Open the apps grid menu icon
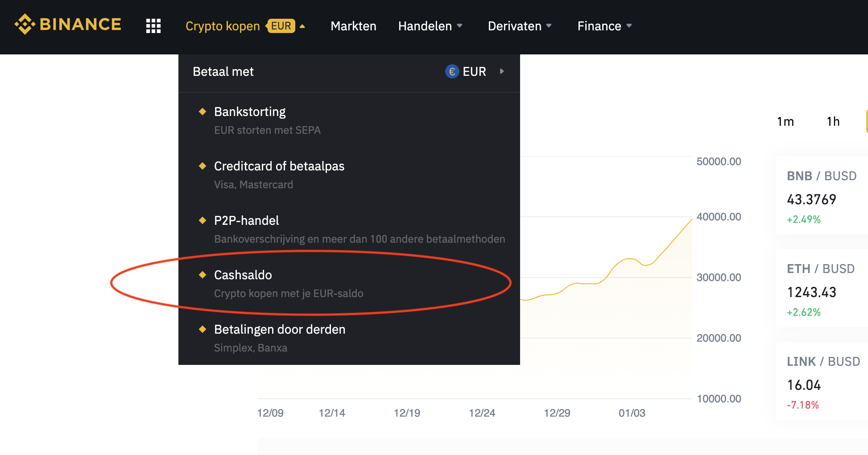 coord(153,26)
